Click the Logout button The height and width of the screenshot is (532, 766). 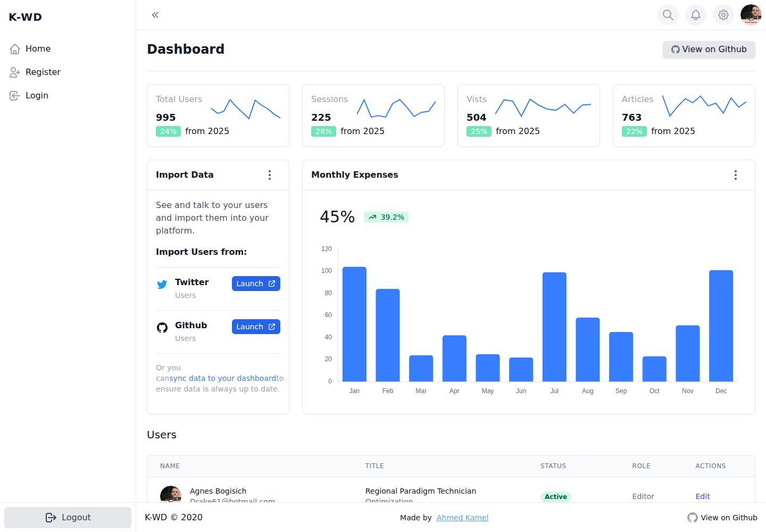68,518
